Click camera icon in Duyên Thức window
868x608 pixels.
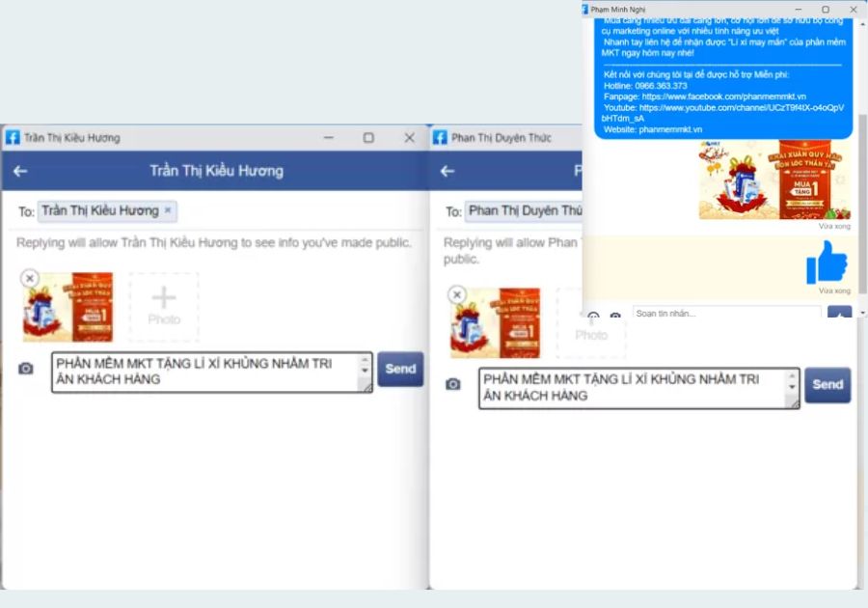(452, 384)
